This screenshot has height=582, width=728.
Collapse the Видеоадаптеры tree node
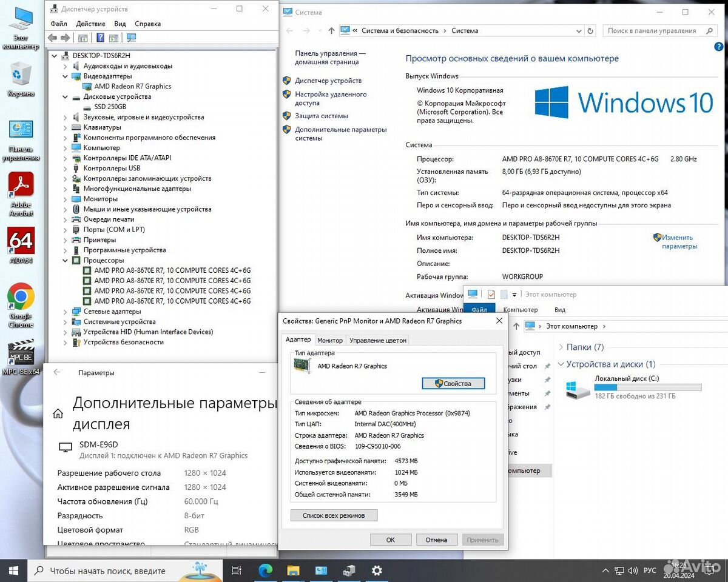(x=66, y=76)
